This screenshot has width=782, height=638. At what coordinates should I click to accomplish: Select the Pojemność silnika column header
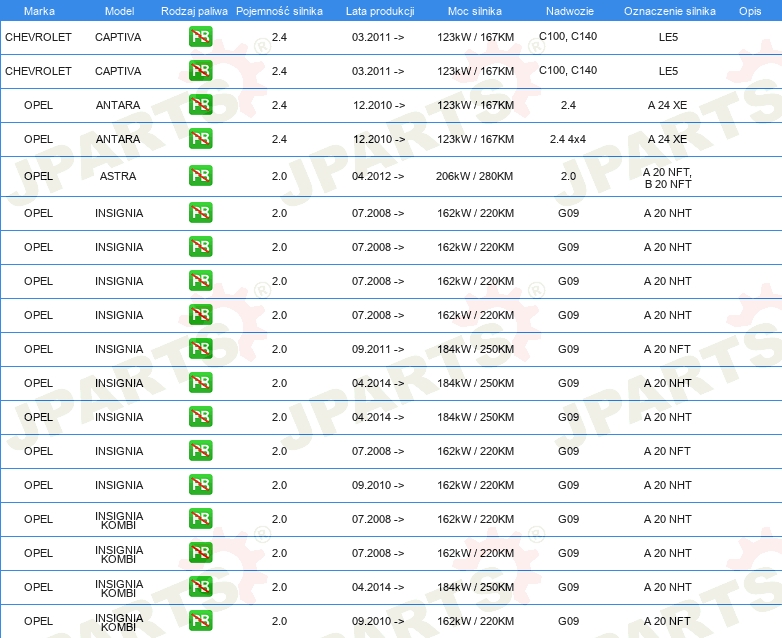tap(279, 10)
